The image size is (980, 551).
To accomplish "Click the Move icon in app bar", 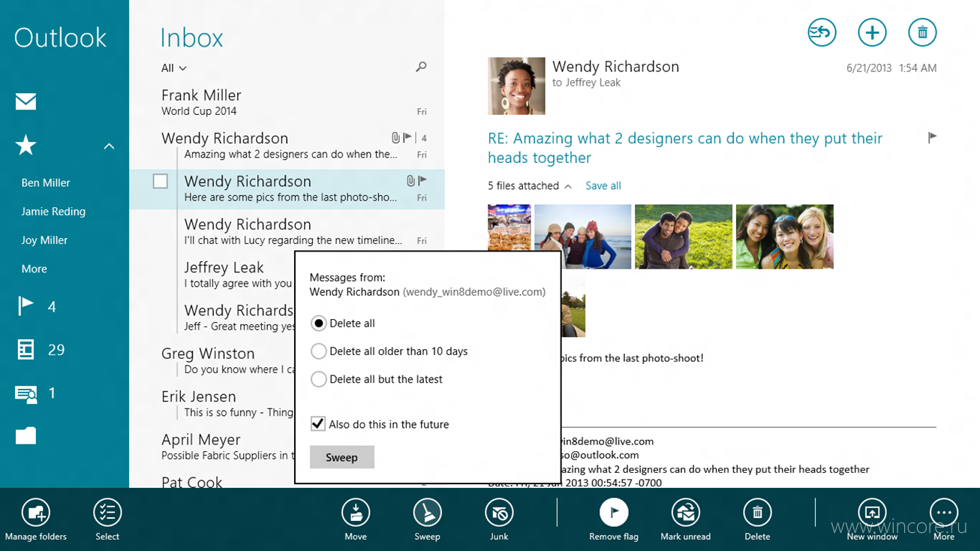I will point(356,513).
